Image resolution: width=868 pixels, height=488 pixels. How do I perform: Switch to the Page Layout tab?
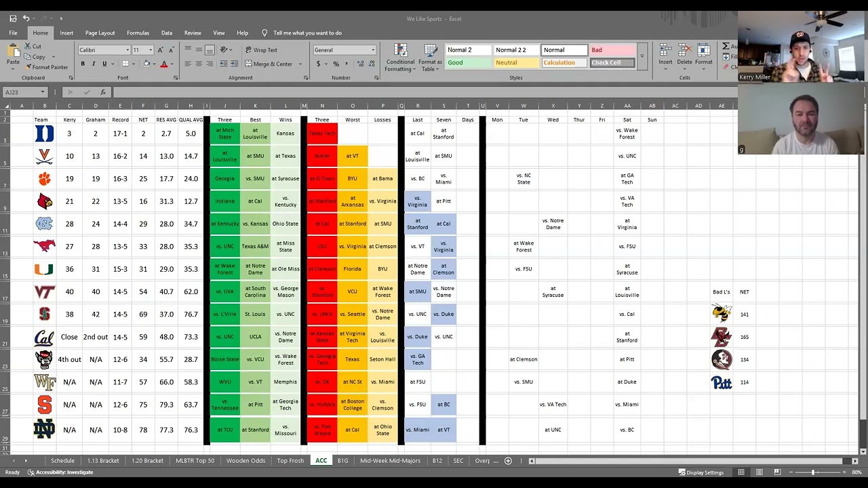(100, 33)
